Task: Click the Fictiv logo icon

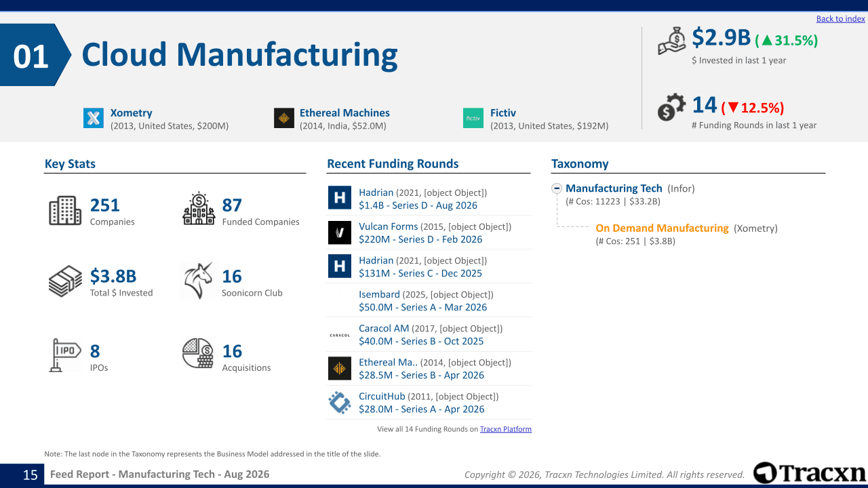Action: click(473, 118)
